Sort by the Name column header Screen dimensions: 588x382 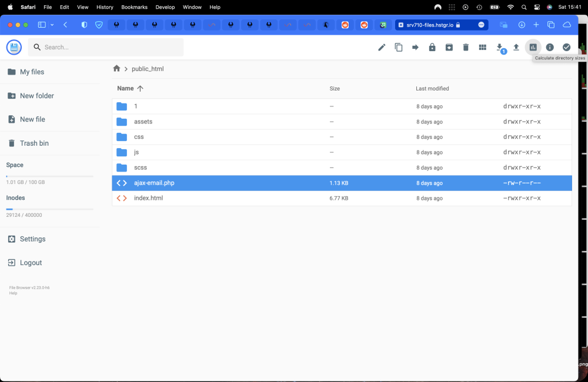130,89
